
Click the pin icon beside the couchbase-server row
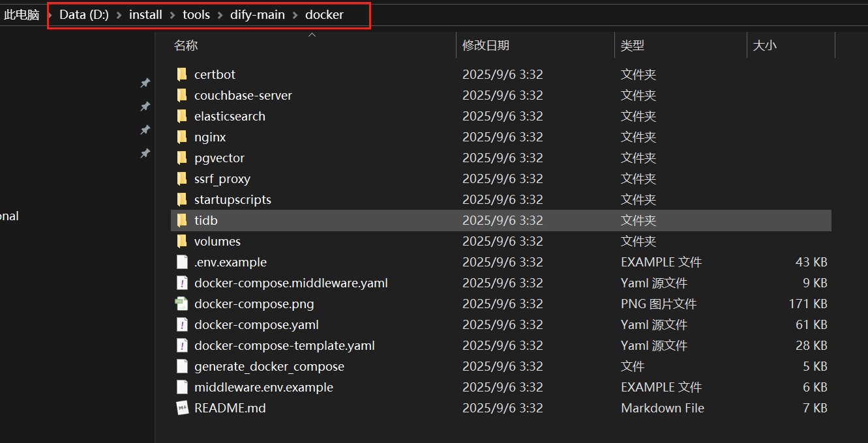(145, 106)
